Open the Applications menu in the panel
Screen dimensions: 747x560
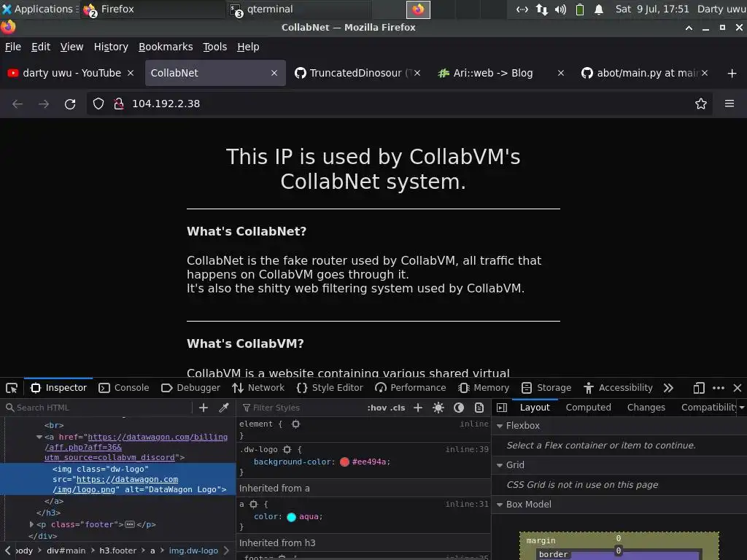[x=40, y=9]
